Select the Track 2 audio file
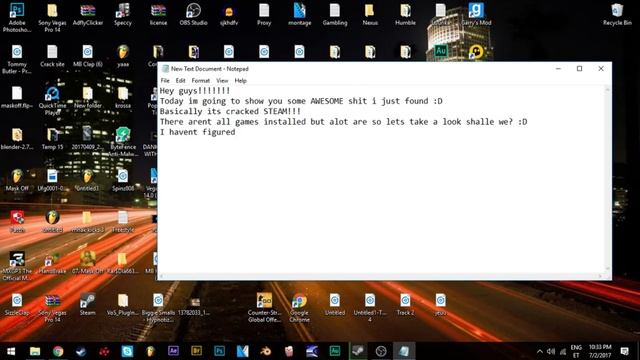640x360 pixels. click(405, 304)
